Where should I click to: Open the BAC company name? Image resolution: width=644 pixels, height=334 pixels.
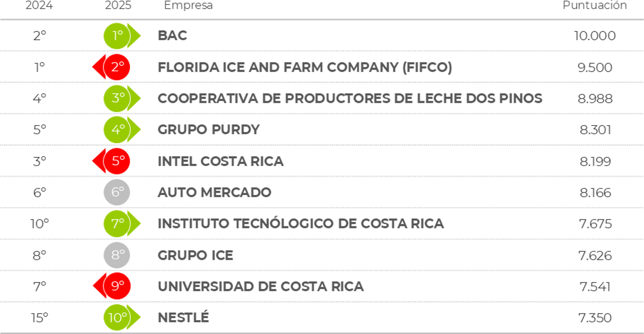[x=172, y=36]
